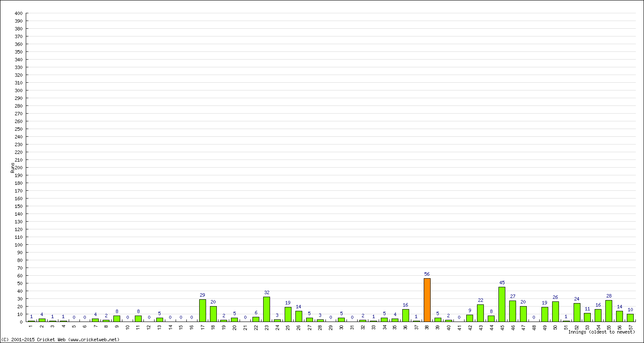Click the green bar at innings 36
The width and height of the screenshot is (644, 343).
point(405,315)
